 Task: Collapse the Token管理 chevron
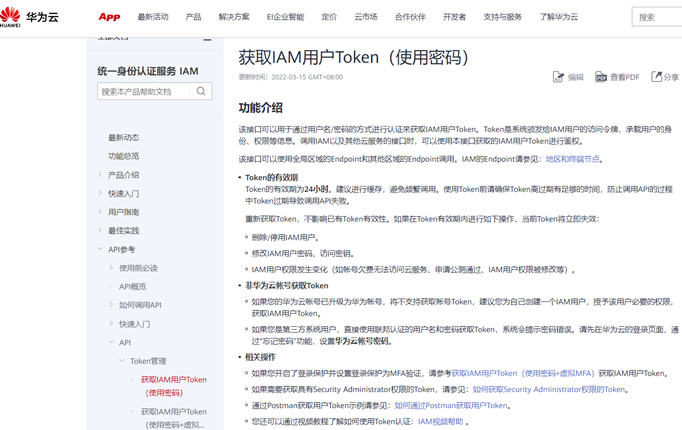pos(122,361)
